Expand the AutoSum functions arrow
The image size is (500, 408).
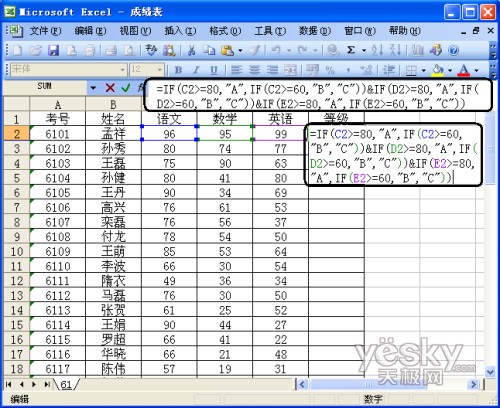click(x=364, y=51)
